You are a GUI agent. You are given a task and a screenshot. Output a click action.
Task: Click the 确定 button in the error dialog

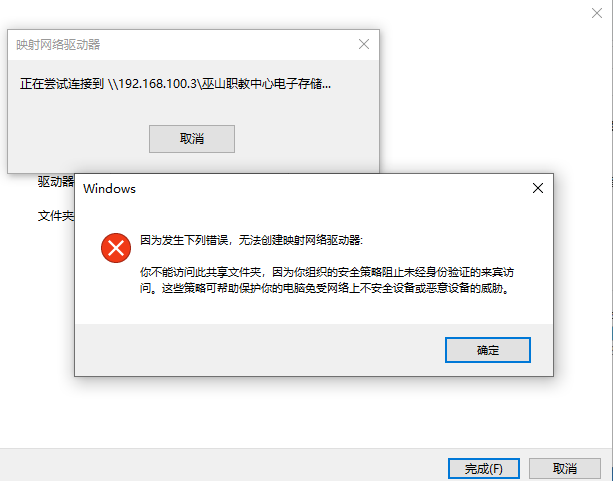click(488, 350)
